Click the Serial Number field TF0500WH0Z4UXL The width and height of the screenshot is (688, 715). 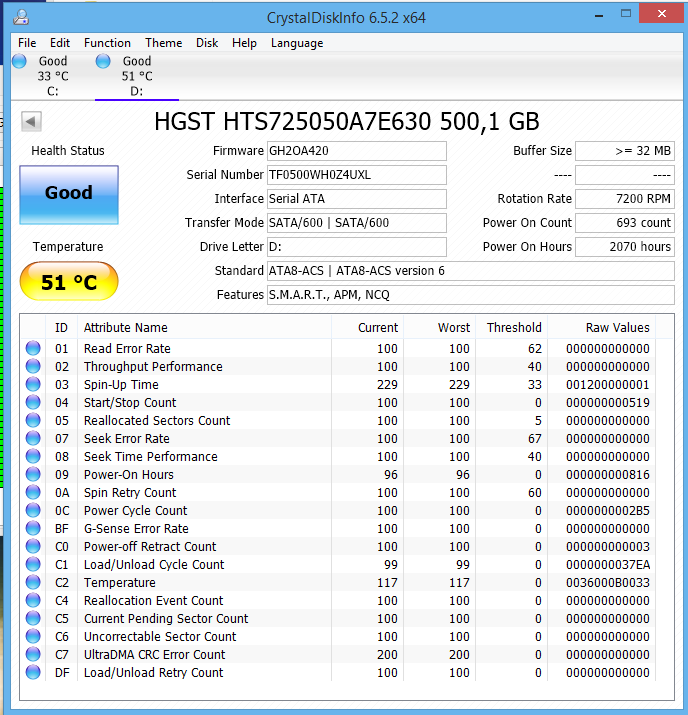coord(357,175)
